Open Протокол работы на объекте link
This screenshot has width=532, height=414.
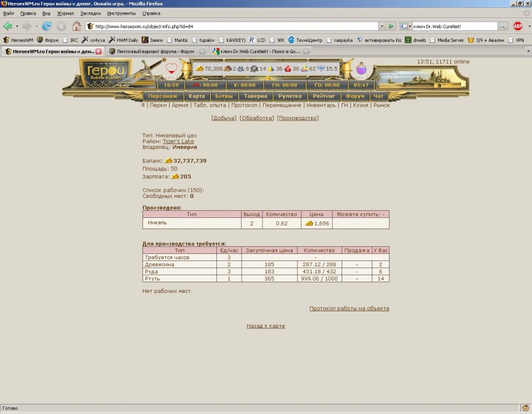[x=349, y=308]
